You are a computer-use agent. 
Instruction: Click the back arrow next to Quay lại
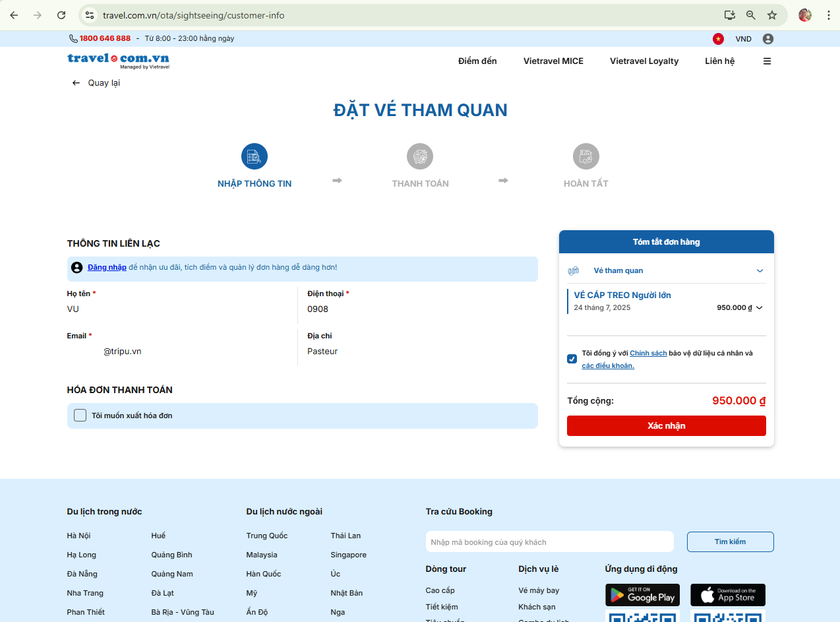point(76,83)
